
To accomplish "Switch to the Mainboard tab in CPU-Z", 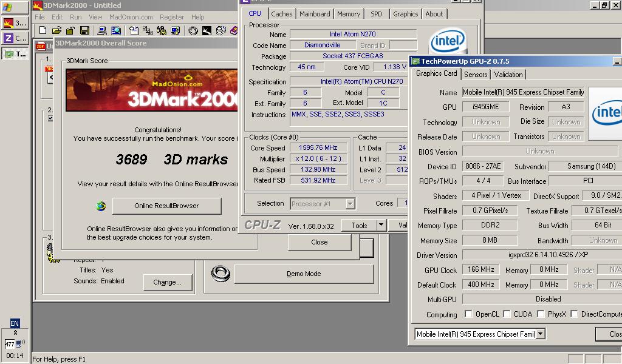I will (x=315, y=14).
